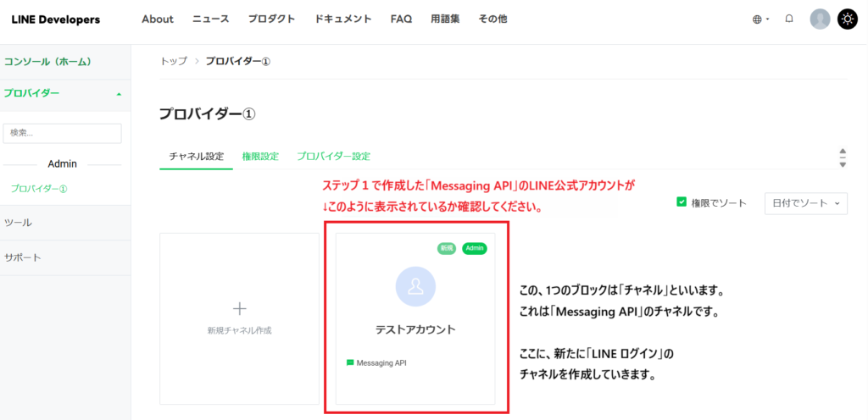Click the globe language selector icon
The image size is (868, 420).
[x=757, y=19]
